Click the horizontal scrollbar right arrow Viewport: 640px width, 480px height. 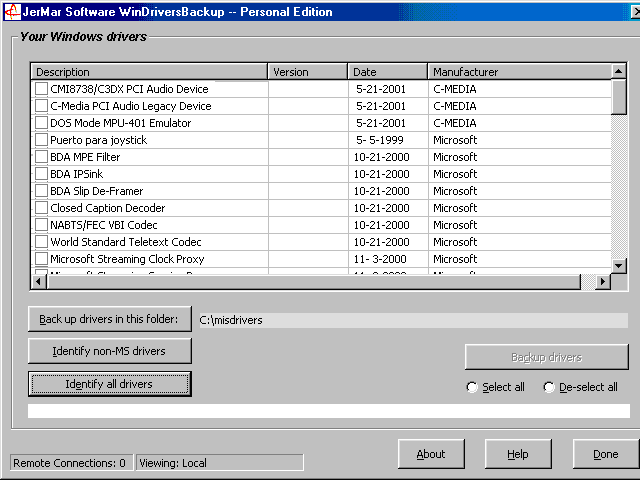pos(603,282)
